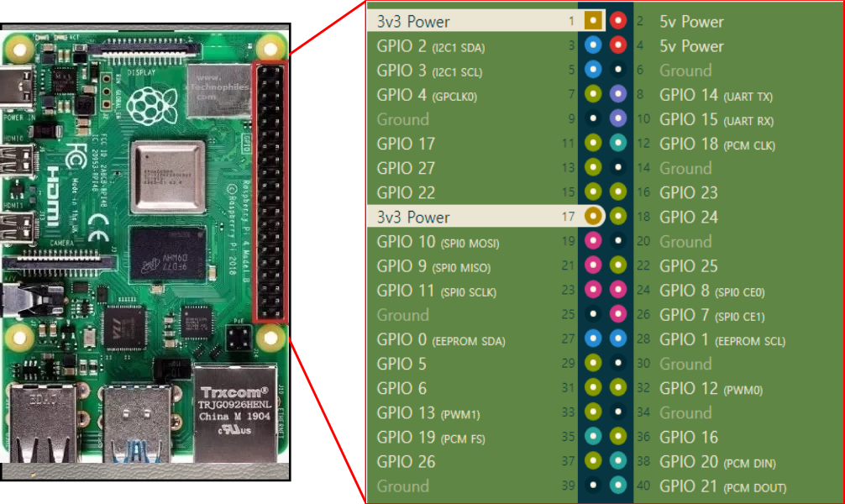Viewport: 845px width, 504px height.
Task: Click the teal pin 38 dot for GPIO 20
Action: [x=618, y=461]
